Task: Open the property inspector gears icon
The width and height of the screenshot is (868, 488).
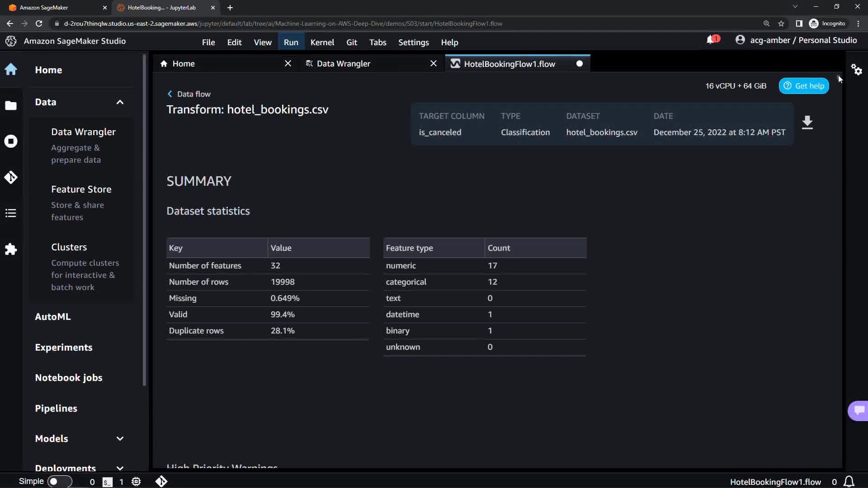Action: (x=856, y=70)
